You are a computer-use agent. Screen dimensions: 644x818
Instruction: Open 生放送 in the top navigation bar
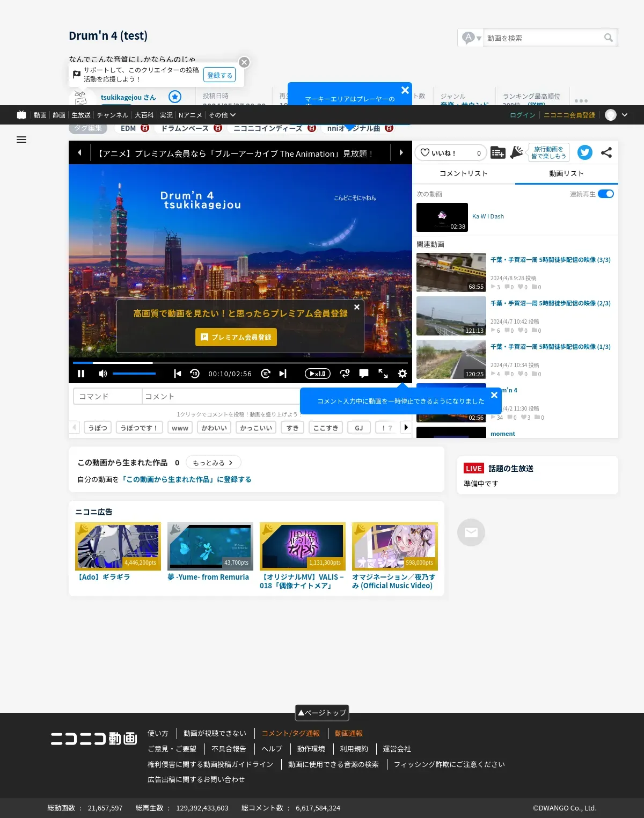pos(81,115)
